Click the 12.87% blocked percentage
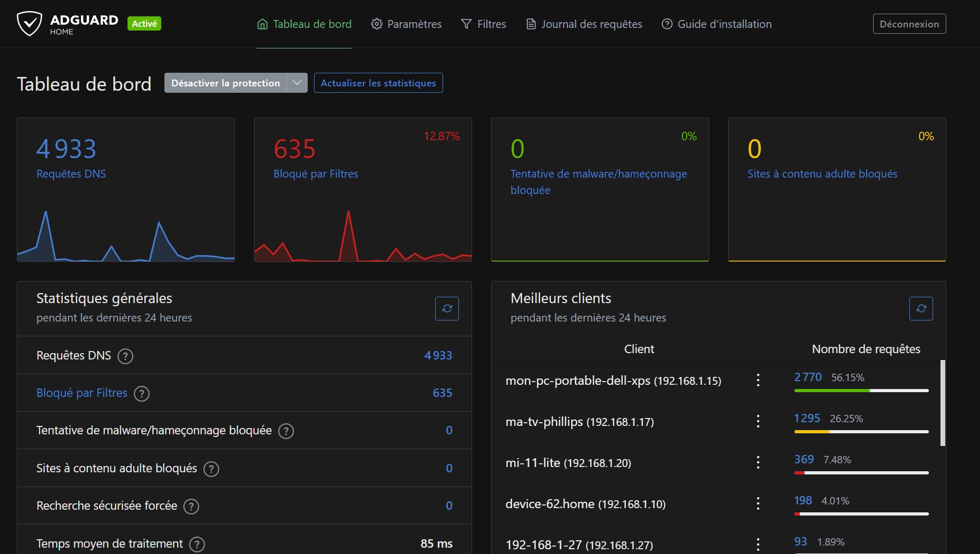This screenshot has height=554, width=980. (442, 136)
